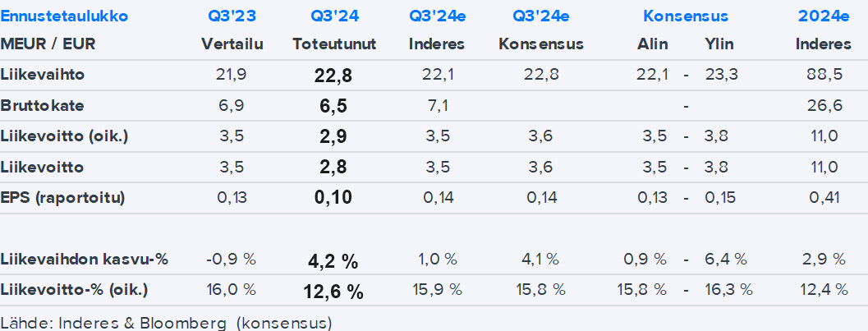Select the Bruttokate row label
Image resolution: width=868 pixels, height=331 pixels.
click(43, 105)
